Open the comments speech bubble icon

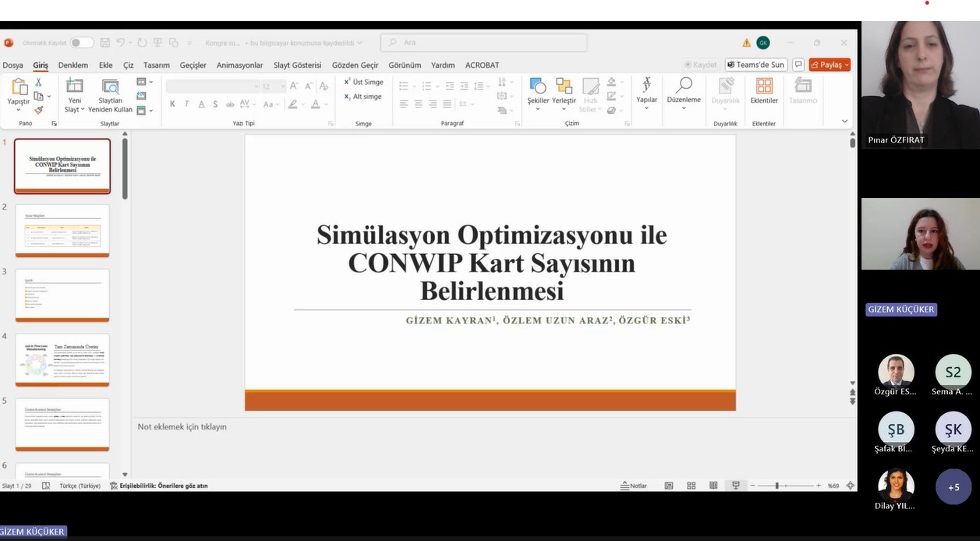[x=798, y=65]
